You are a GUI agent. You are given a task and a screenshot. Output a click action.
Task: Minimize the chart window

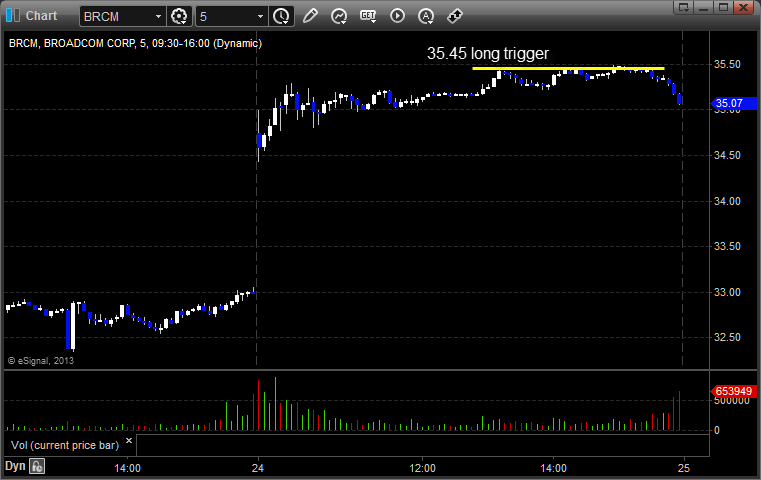[704, 7]
